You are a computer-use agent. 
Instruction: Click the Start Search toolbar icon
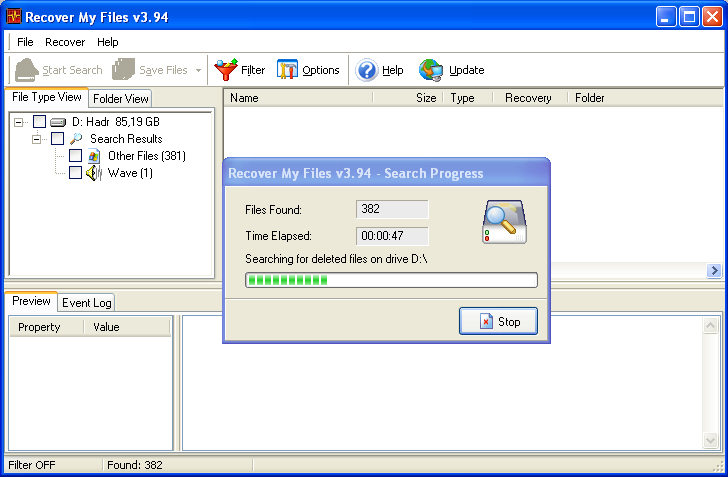point(26,70)
